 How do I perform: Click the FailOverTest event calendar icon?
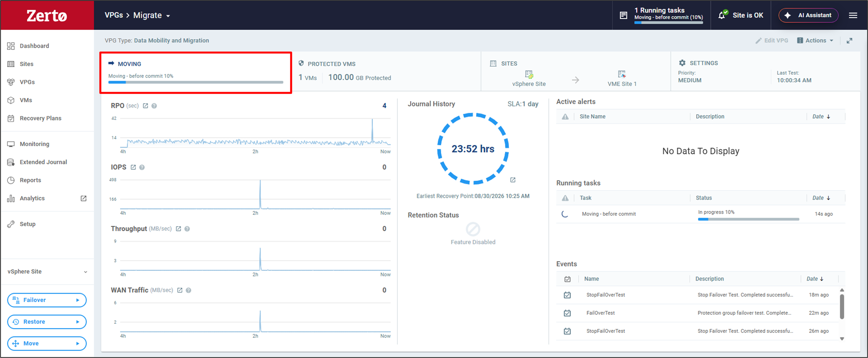tap(568, 313)
